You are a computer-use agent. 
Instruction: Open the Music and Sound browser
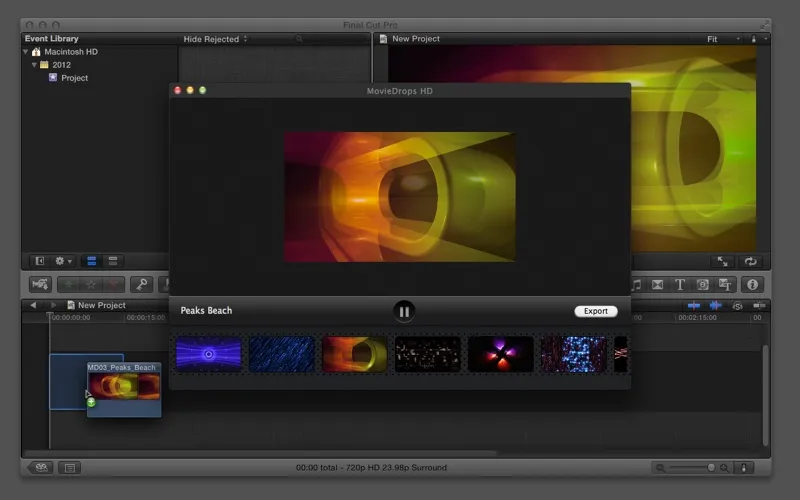[x=637, y=285]
